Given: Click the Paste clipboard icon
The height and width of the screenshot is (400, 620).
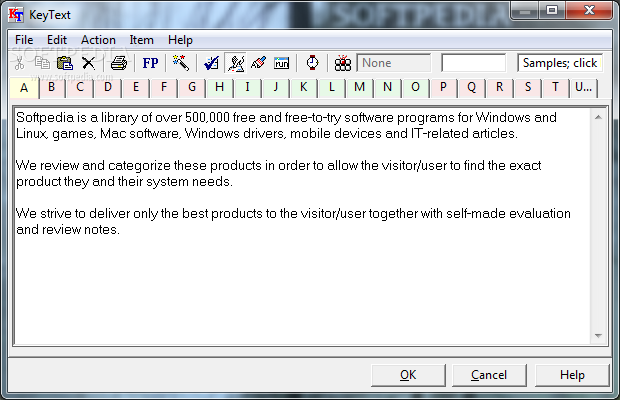Looking at the screenshot, I should click(65, 63).
